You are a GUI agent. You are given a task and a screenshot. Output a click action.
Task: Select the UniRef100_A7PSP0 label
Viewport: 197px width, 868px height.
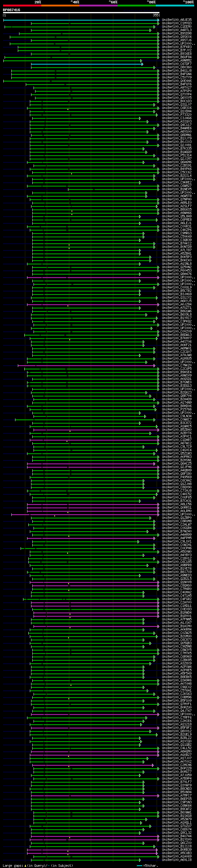pyautogui.click(x=177, y=91)
